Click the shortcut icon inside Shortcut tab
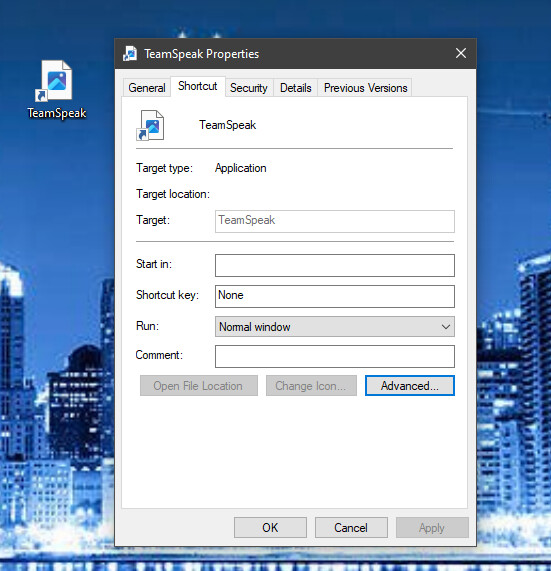This screenshot has width=551, height=571. coord(150,125)
